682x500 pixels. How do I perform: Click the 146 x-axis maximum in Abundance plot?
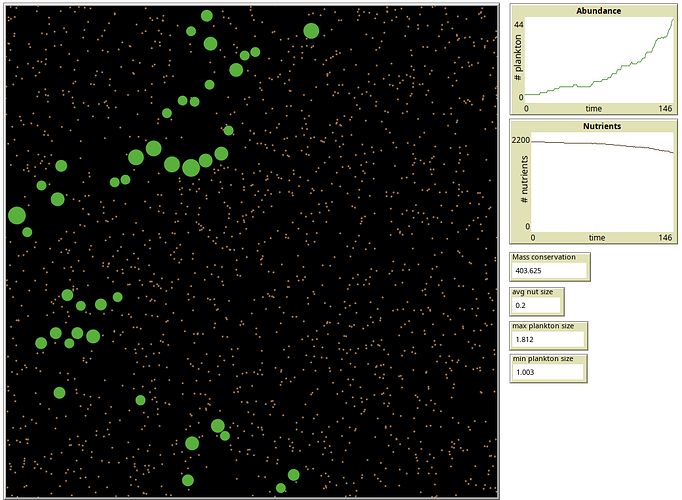coord(665,108)
